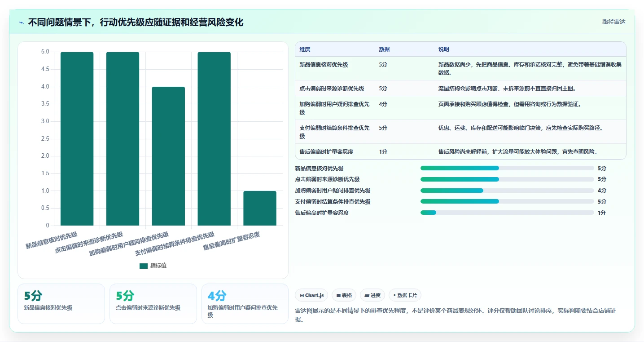Click the 5.0 tick on the y-axis
Screen dimensions: 644x342
coord(45,52)
